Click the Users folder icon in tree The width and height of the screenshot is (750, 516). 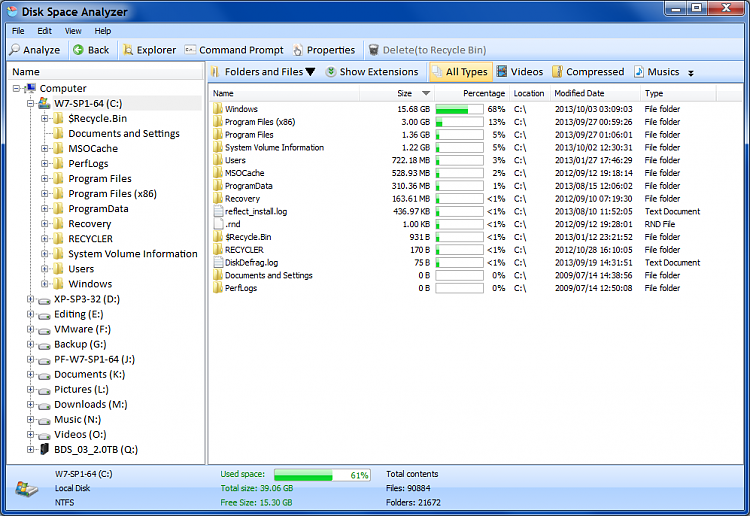pos(58,269)
